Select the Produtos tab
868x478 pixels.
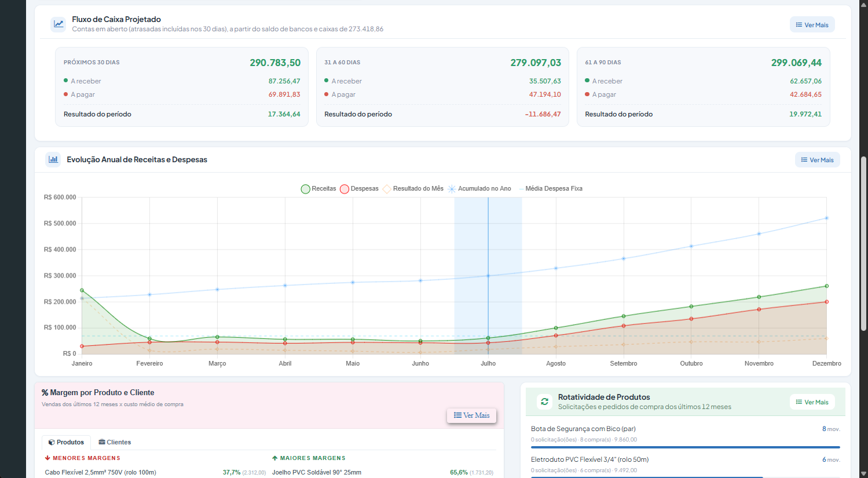66,442
